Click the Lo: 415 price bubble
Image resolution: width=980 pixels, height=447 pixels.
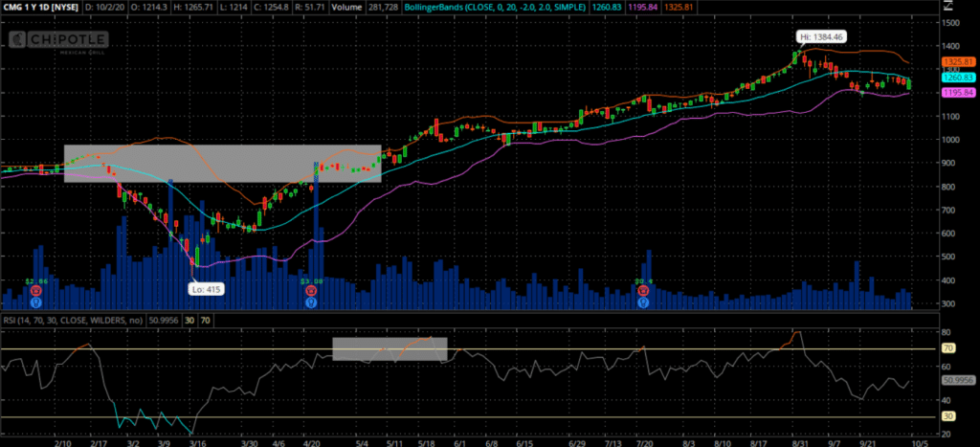[x=207, y=289]
